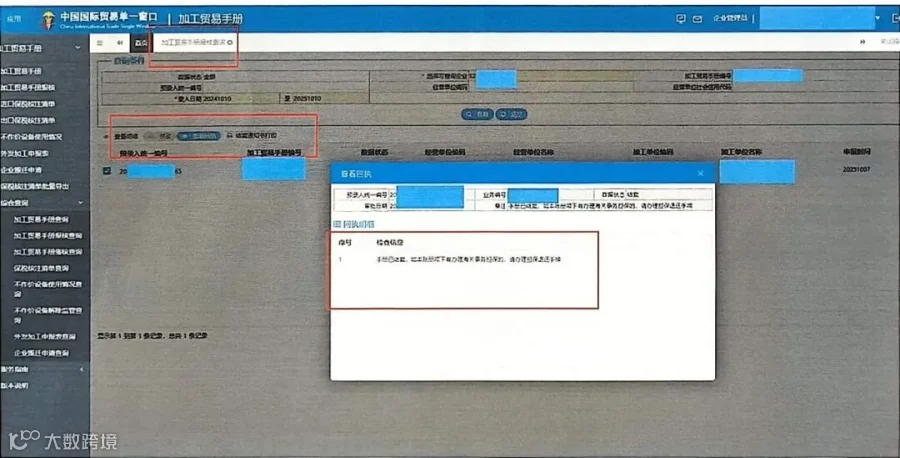Viewport: 900px width, 458px height.
Task: Select 加工贸易手册查询 under 综合查询
Action: [x=41, y=219]
